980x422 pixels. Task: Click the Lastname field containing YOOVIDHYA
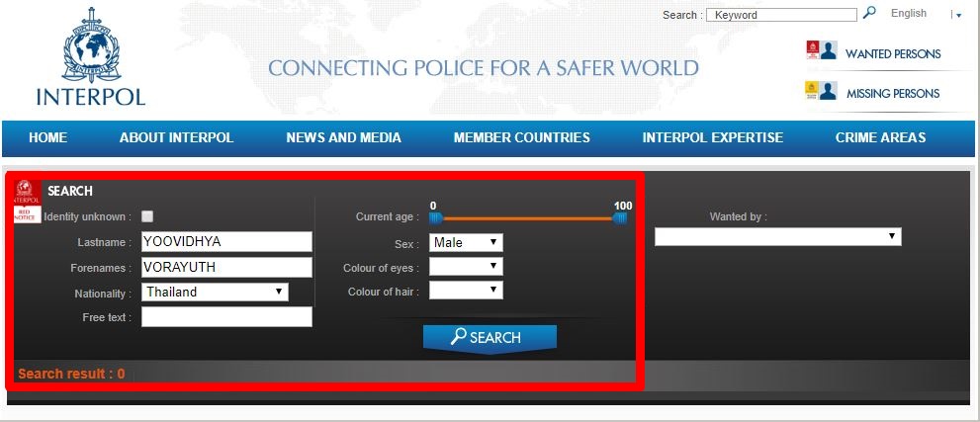226,241
